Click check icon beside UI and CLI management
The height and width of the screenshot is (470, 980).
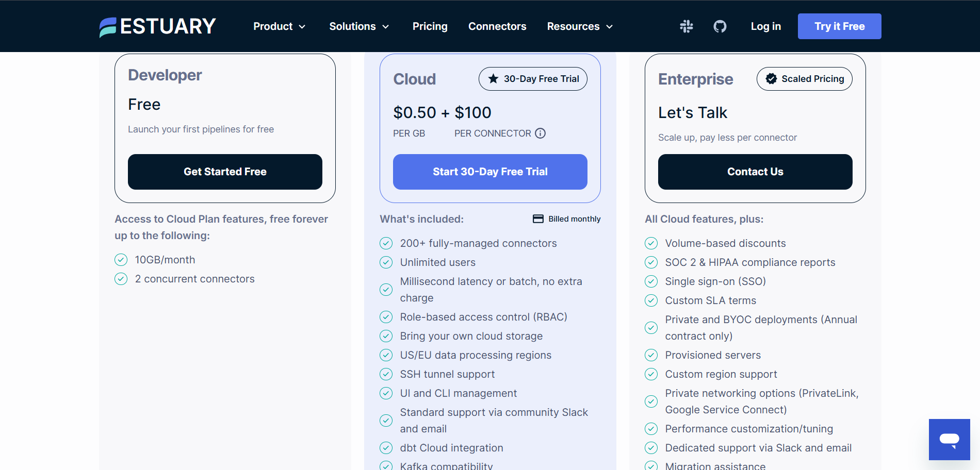tap(386, 393)
